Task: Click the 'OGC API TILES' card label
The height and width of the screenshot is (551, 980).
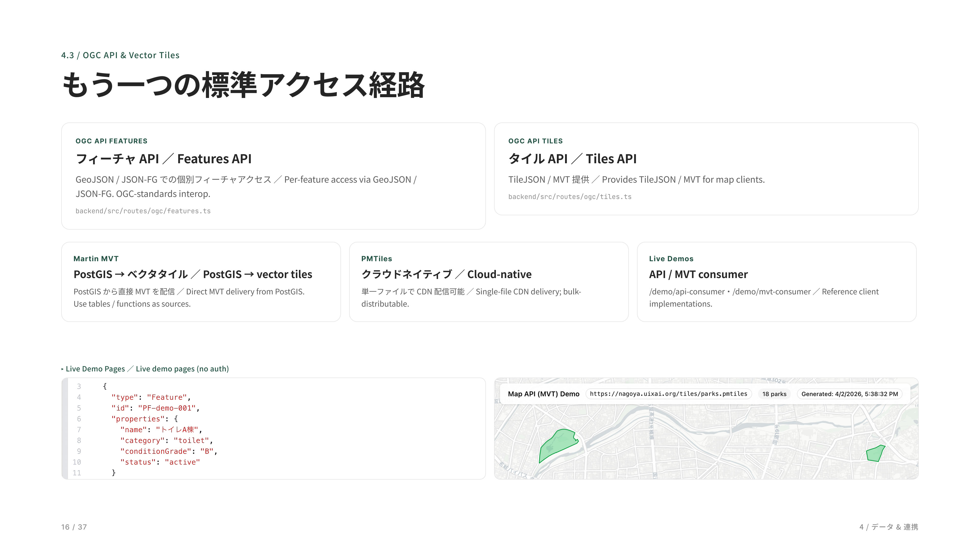Action: point(535,141)
